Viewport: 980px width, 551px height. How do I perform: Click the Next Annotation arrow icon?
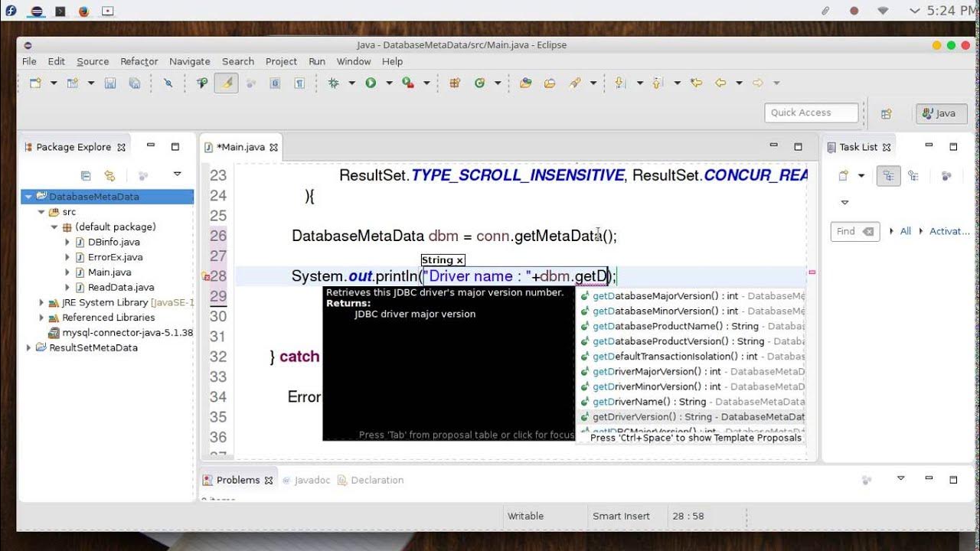pos(620,83)
